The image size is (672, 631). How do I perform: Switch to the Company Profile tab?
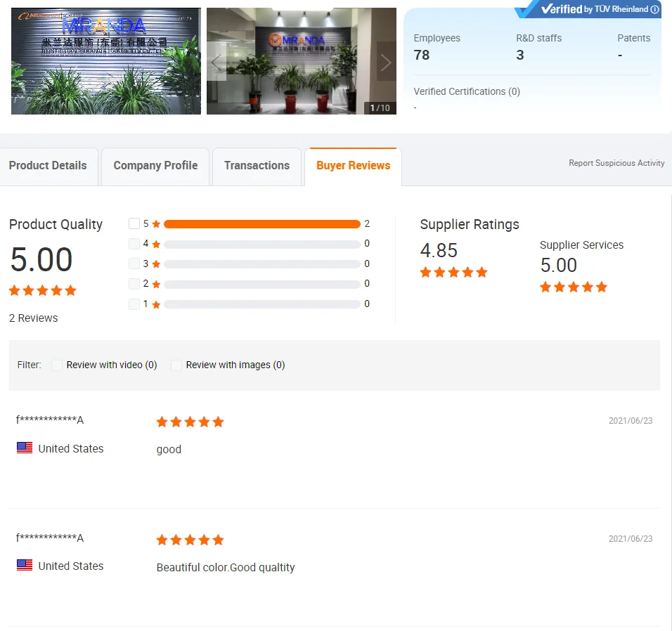(155, 167)
